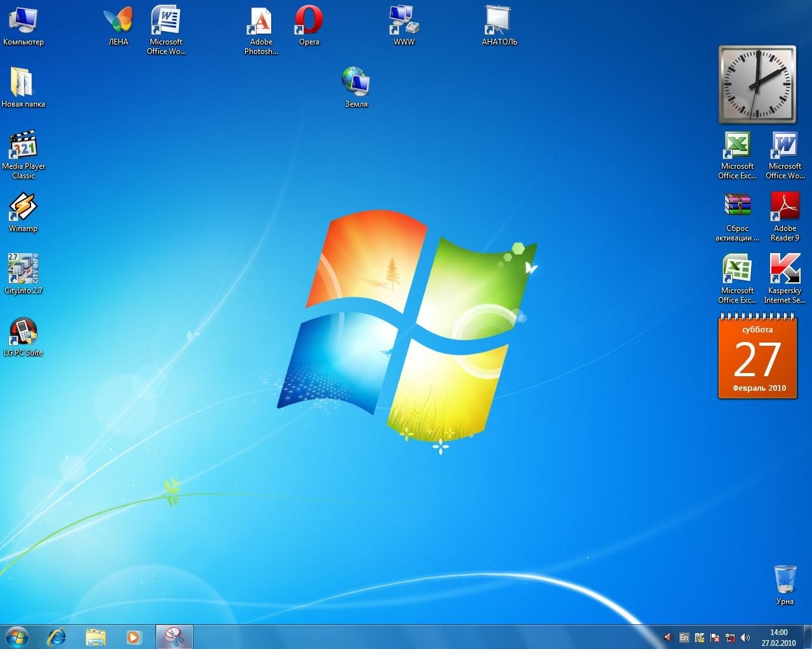
Task: Select the Adobe Photoshop shortcut
Action: [261, 30]
